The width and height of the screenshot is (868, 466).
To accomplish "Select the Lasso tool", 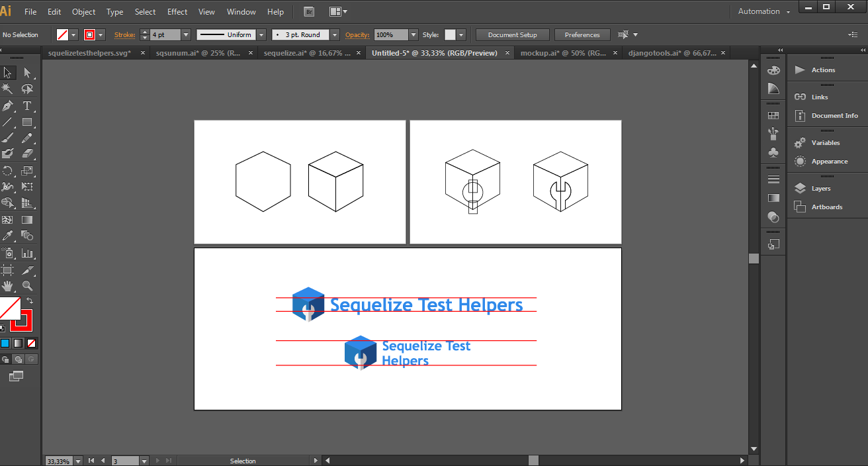I will click(27, 89).
